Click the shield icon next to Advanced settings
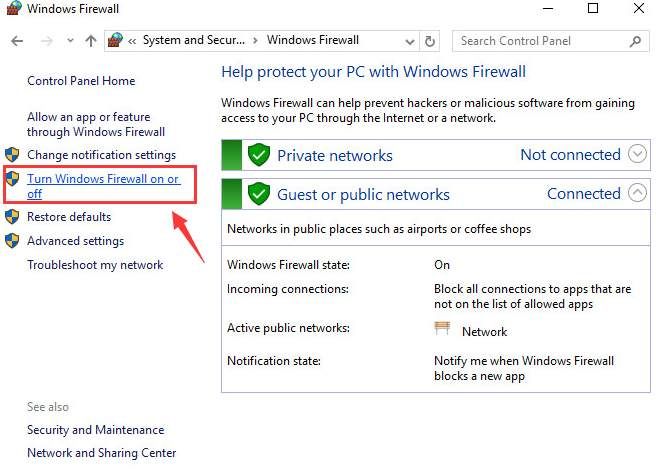The image size is (656, 471). tap(12, 241)
